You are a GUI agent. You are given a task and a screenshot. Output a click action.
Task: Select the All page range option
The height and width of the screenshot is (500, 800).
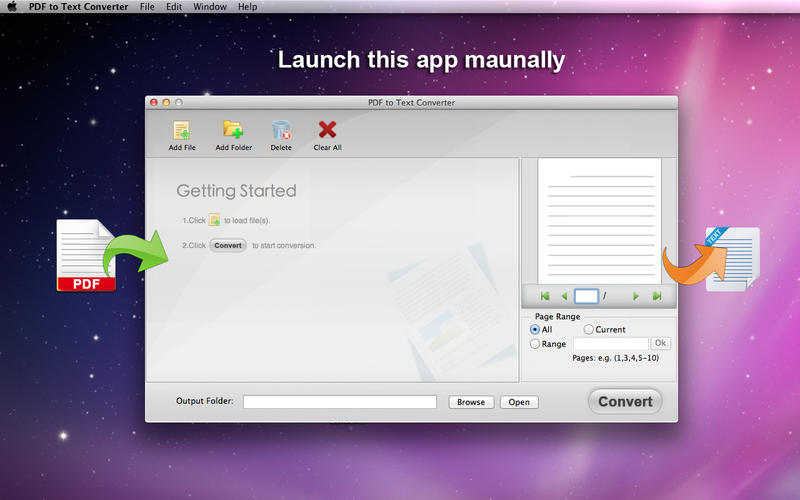(535, 330)
